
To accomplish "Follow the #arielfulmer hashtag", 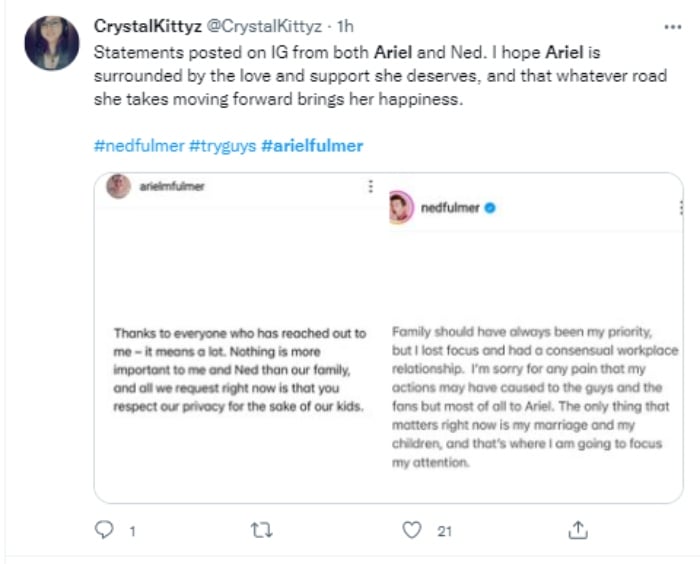I will [312, 146].
